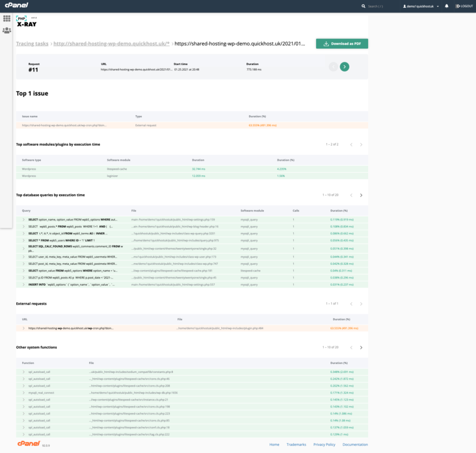Expand mysqli_real_connect function row
The width and height of the screenshot is (476, 453).
coord(24,393)
